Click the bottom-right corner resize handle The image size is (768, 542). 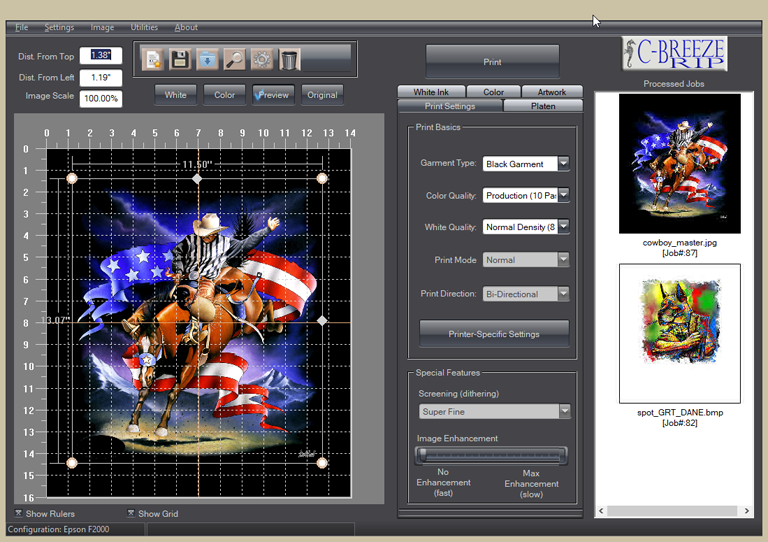(322, 463)
